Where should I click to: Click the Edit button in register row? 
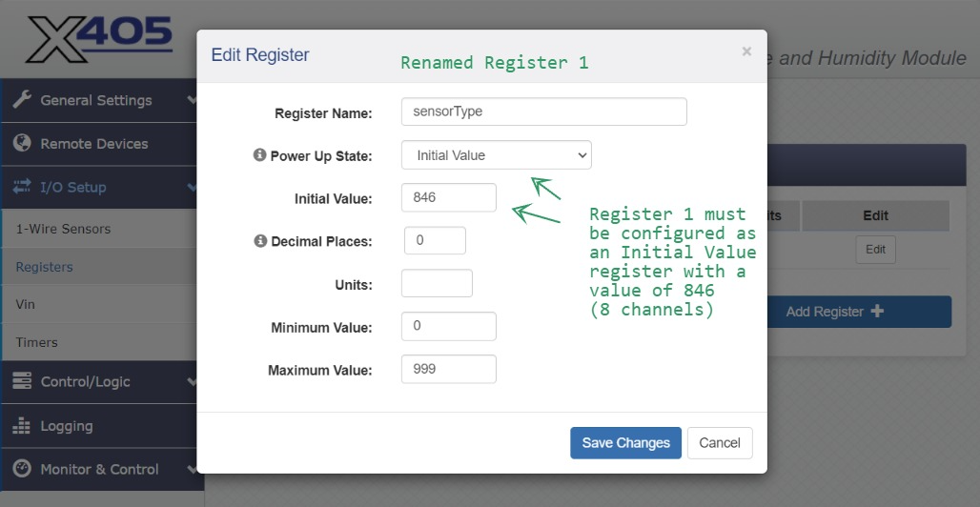(875, 249)
